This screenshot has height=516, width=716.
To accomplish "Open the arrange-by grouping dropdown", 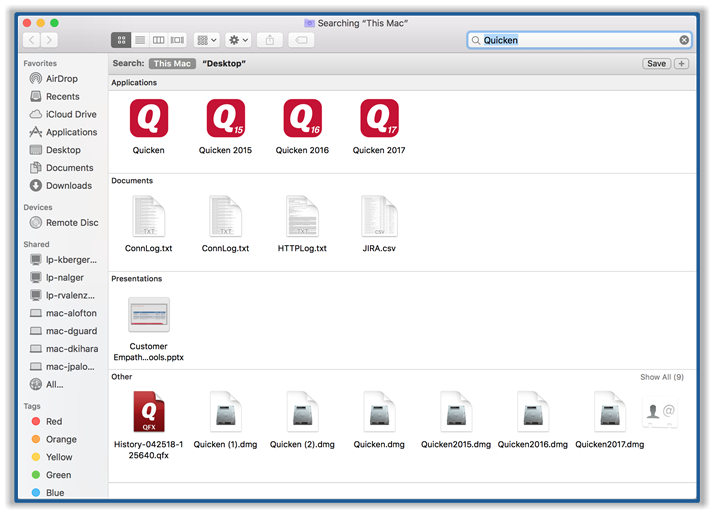I will (x=206, y=40).
